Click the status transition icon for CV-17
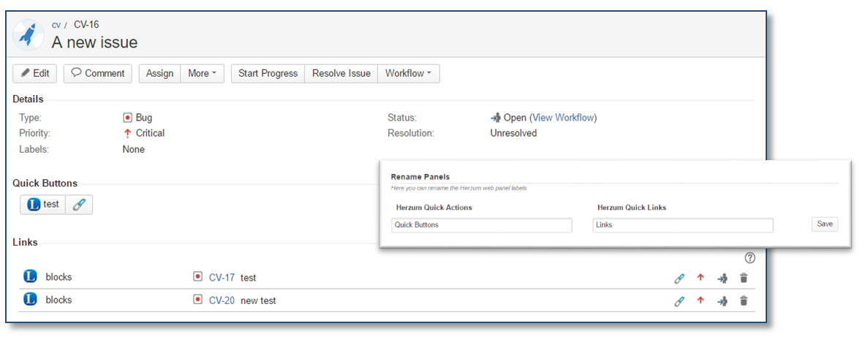Image resolution: width=868 pixels, height=337 pixels. pyautogui.click(x=722, y=279)
